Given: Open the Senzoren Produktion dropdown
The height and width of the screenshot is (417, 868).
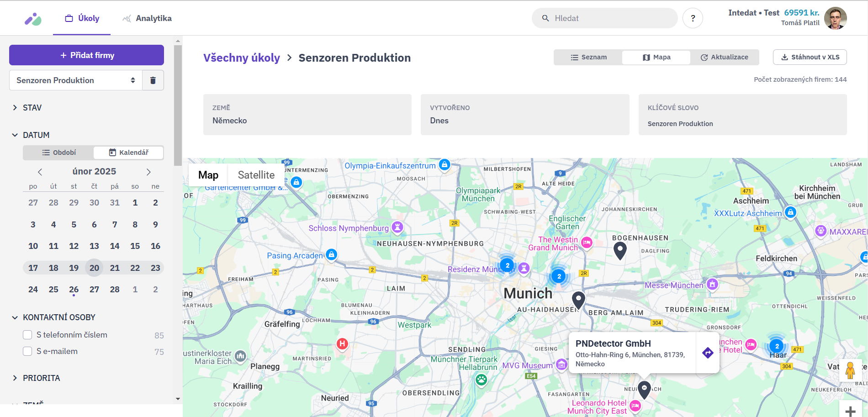Looking at the screenshot, I should coord(76,80).
